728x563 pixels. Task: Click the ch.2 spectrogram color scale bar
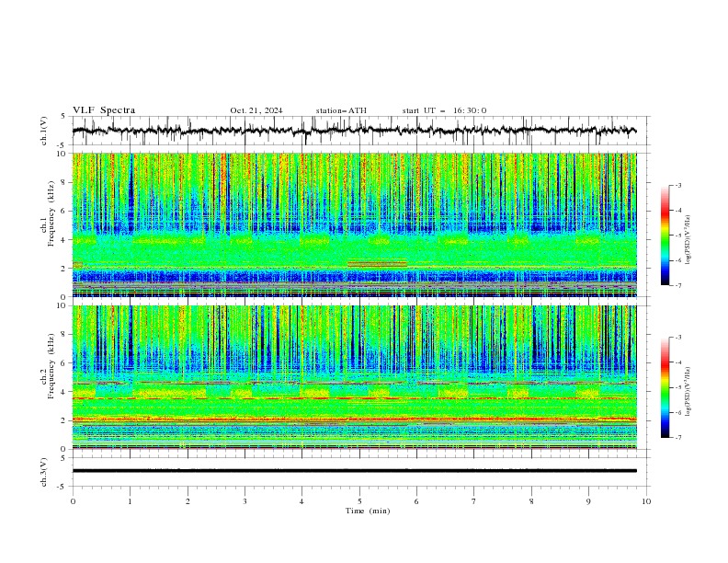(x=665, y=387)
